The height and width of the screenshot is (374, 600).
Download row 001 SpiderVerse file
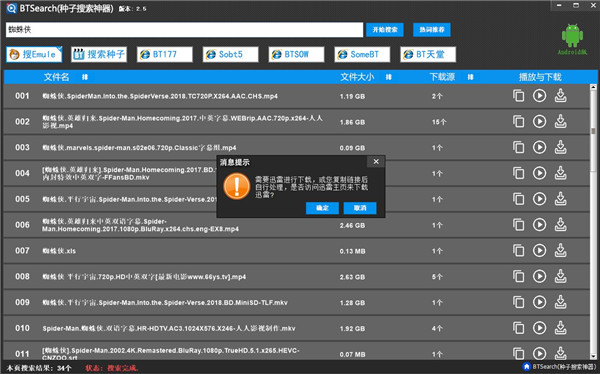[561, 96]
